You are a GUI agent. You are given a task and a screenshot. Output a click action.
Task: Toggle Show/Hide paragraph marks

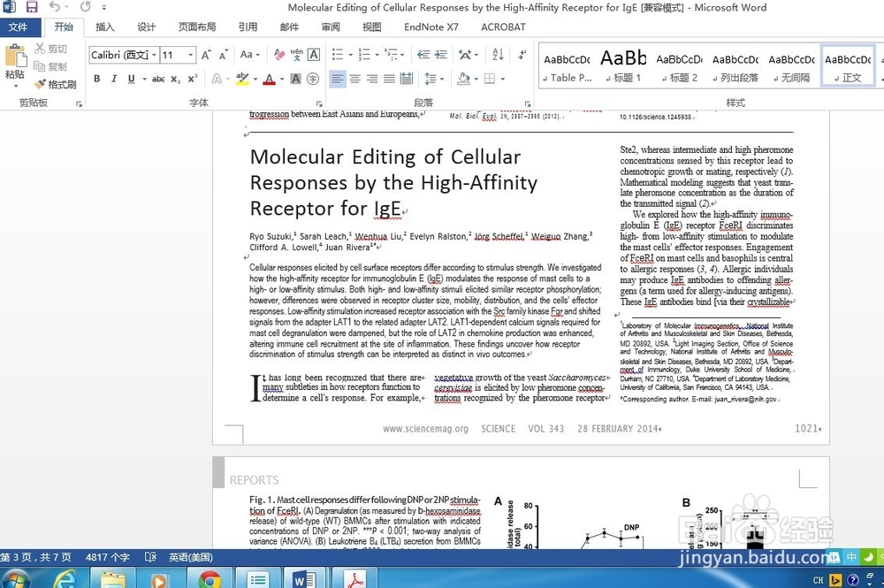[x=522, y=55]
